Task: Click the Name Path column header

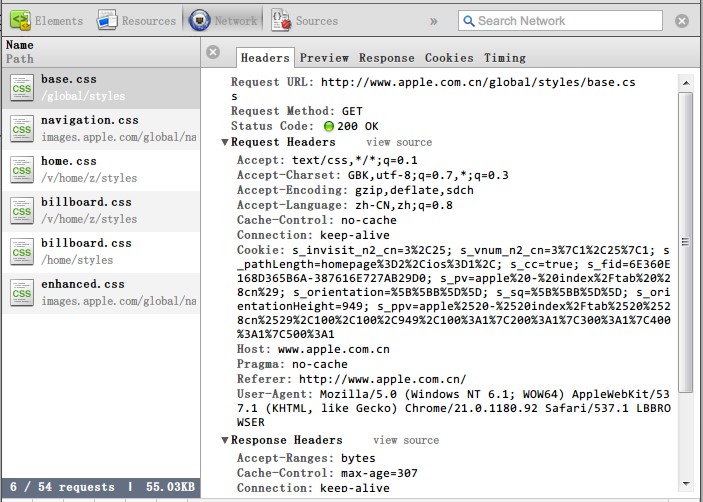Action: [101, 52]
